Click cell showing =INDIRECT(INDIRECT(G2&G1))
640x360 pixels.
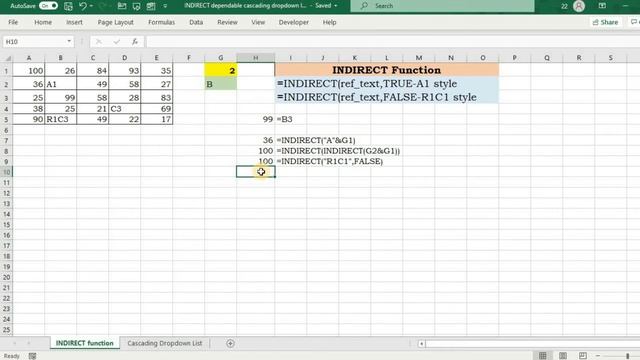tap(338, 151)
